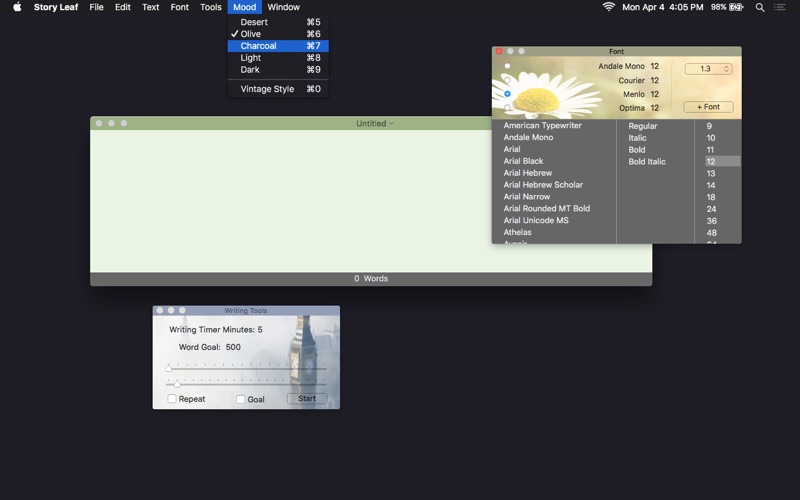Click the 0 Words status bar
The width and height of the screenshot is (800, 500).
point(371,279)
